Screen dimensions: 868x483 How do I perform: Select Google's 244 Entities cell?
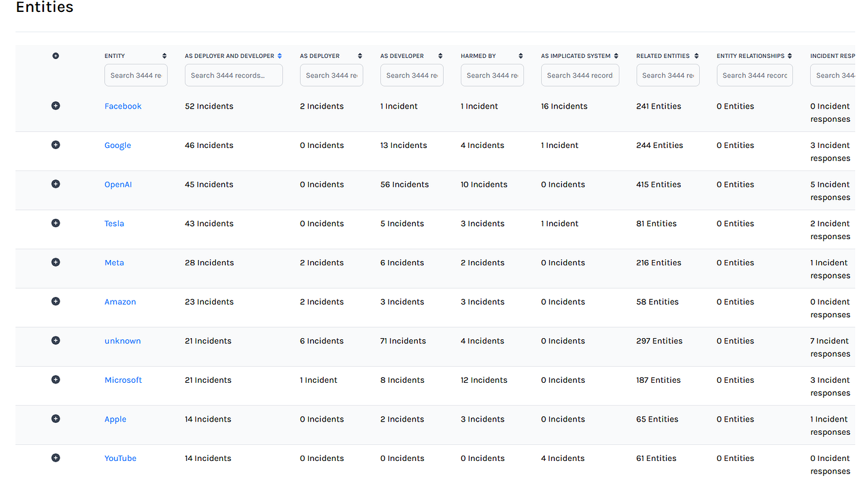point(659,145)
